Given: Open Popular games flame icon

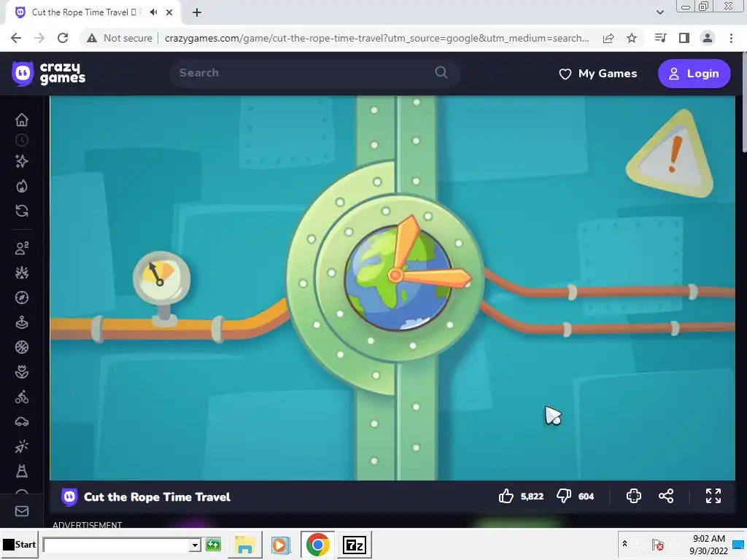Looking at the screenshot, I should pyautogui.click(x=21, y=186).
